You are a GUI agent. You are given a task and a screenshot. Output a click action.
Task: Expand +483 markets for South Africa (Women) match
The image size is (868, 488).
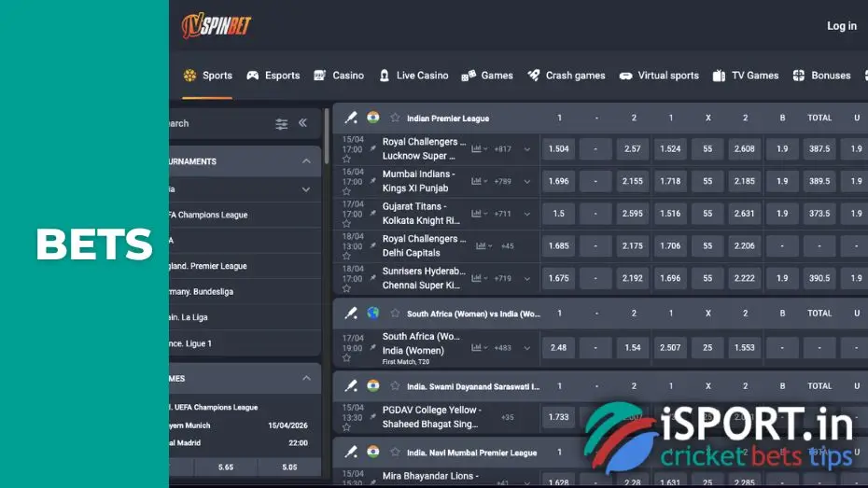(527, 348)
